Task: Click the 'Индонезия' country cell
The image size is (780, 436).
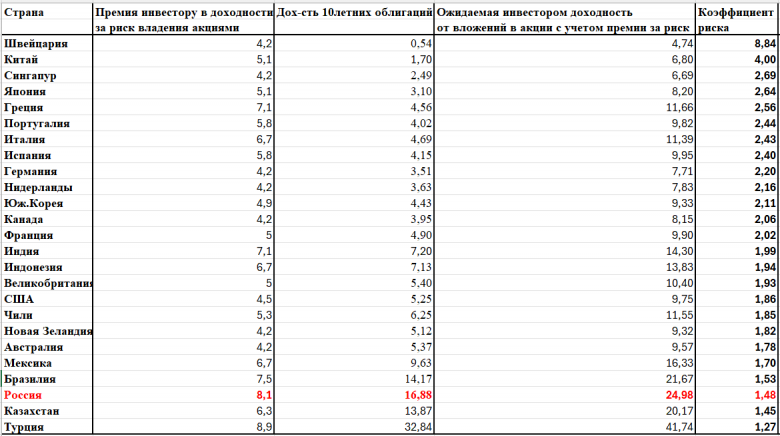Action: click(x=33, y=267)
